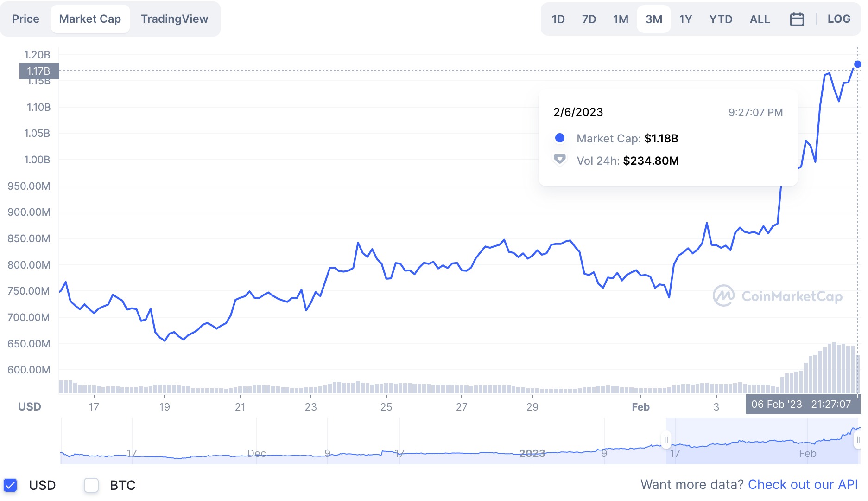Select the 1Y time range

tap(685, 19)
